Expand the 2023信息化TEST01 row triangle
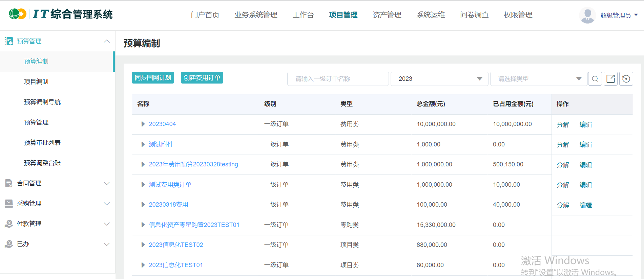Image resolution: width=644 pixels, height=279 pixels. pos(143,265)
